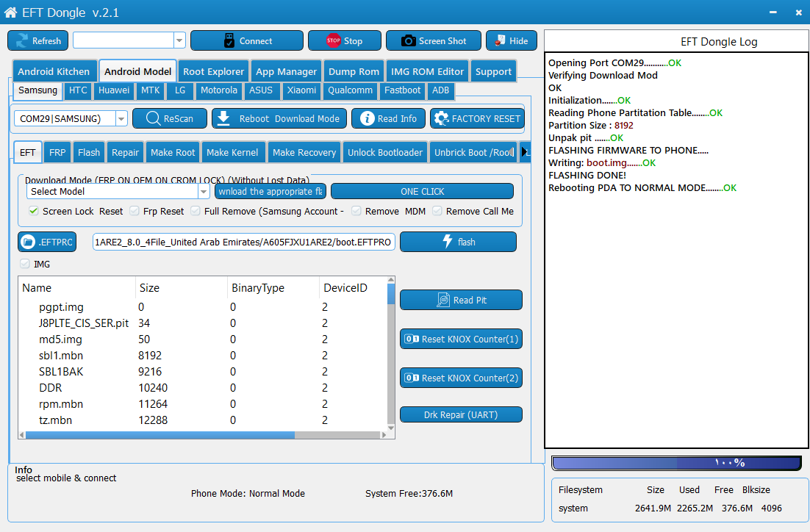The height and width of the screenshot is (532, 810).
Task: Open .EFTPRO file browse button
Action: point(47,242)
